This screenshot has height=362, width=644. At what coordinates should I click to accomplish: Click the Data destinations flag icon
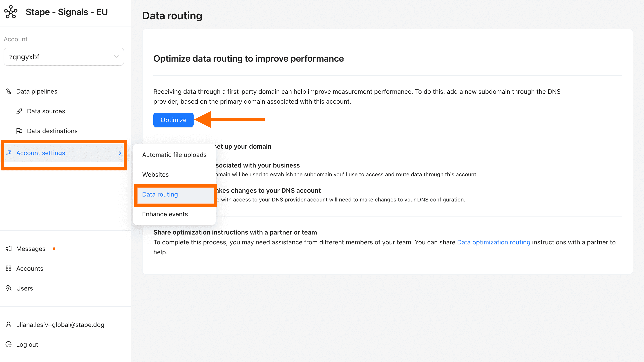(x=20, y=131)
